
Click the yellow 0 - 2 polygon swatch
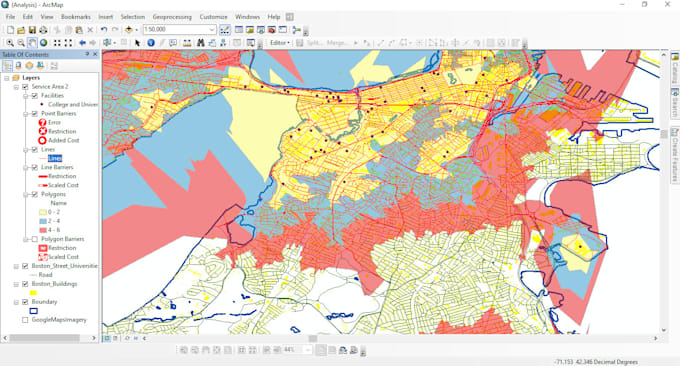pos(43,212)
